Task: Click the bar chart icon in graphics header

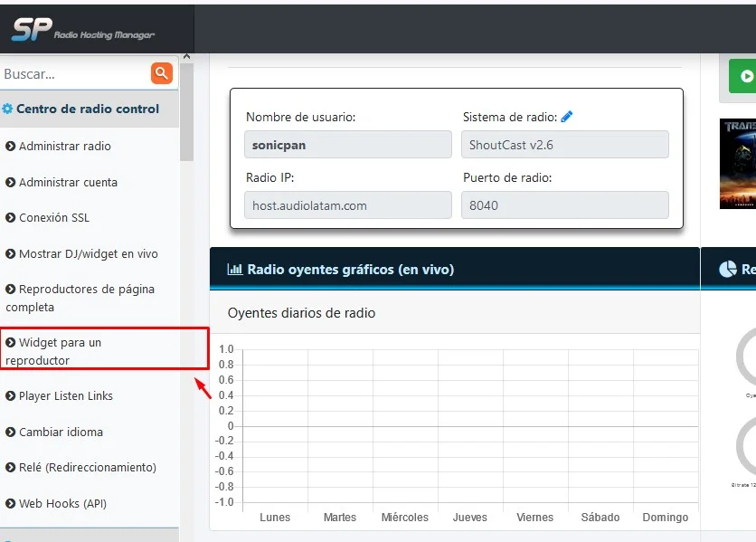Action: pyautogui.click(x=235, y=270)
